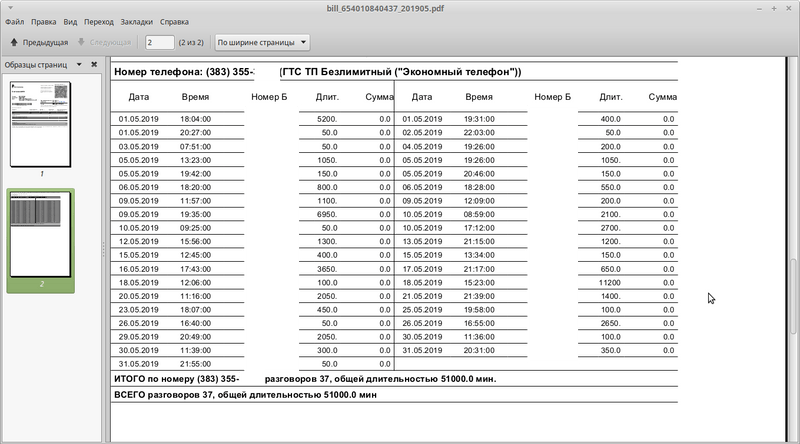800x444 pixels.
Task: Click duration value '2650.'
Action: click(x=611, y=323)
